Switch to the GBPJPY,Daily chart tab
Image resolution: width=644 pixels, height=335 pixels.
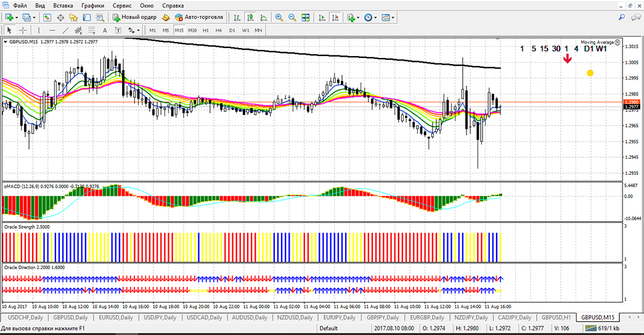382,317
